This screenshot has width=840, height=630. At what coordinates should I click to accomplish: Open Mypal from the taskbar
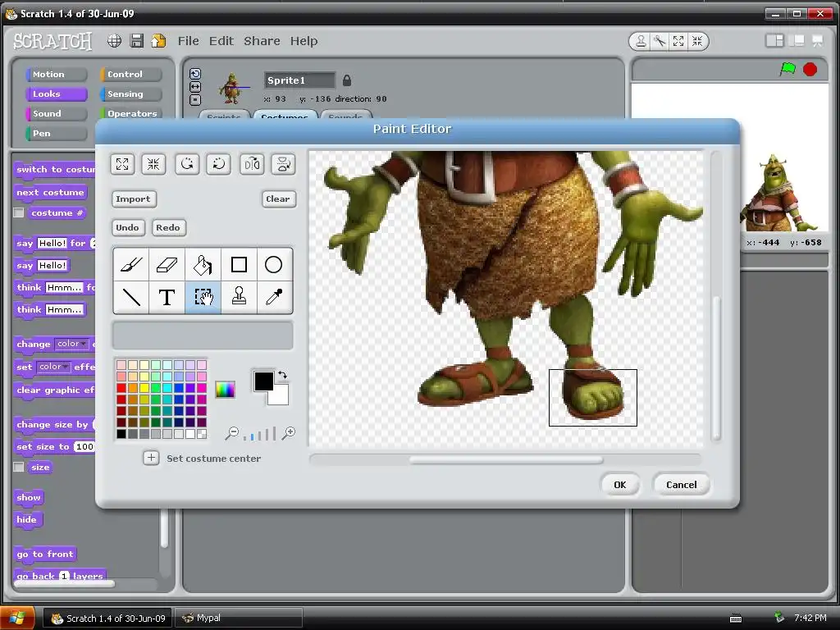click(240, 619)
